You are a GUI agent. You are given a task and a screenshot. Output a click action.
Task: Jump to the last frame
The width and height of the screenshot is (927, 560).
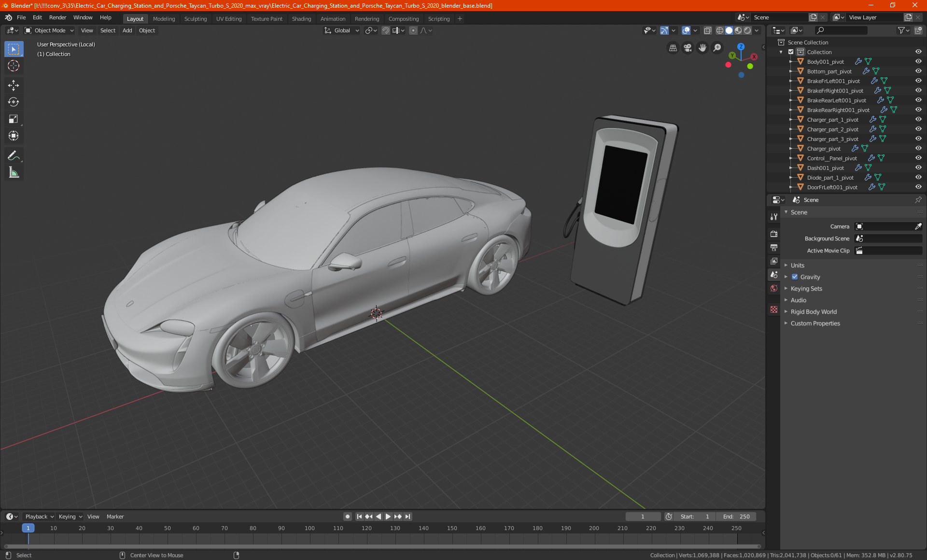point(407,517)
